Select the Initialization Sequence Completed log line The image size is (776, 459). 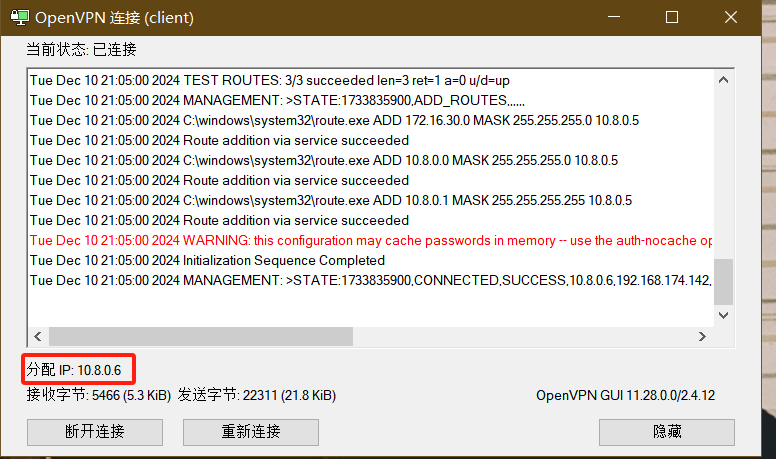point(207,260)
